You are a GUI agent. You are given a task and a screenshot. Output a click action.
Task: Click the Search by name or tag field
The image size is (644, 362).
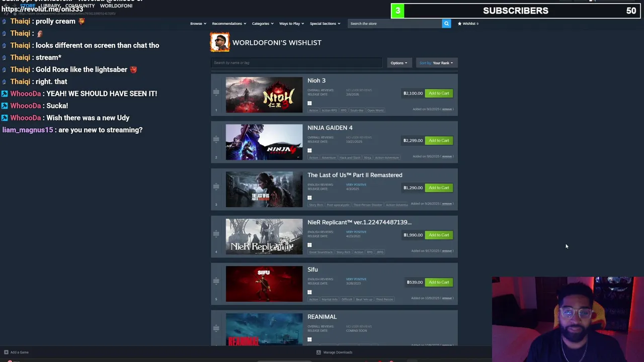[x=296, y=63]
